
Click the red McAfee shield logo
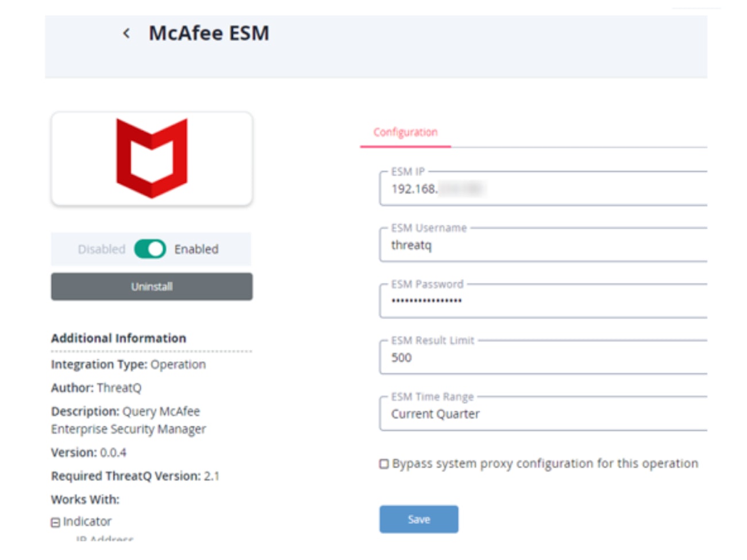152,158
